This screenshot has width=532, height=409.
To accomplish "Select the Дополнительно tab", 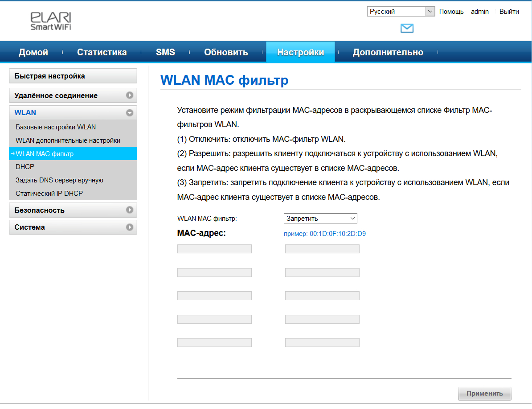I will (388, 52).
